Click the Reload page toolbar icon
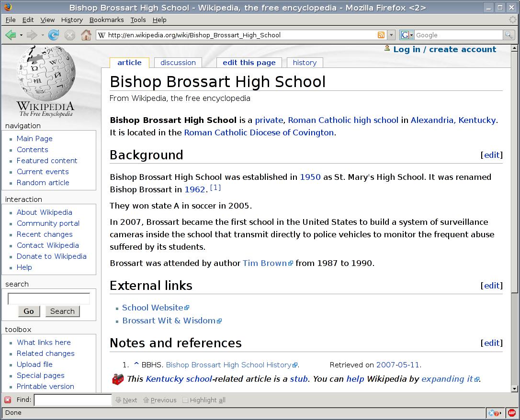Image resolution: width=520 pixels, height=420 pixels. [x=54, y=35]
